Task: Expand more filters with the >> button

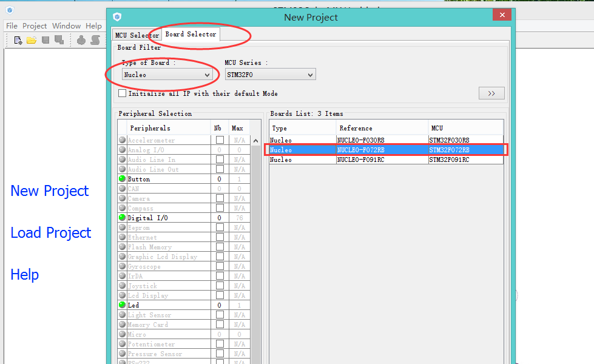Action: (x=491, y=93)
